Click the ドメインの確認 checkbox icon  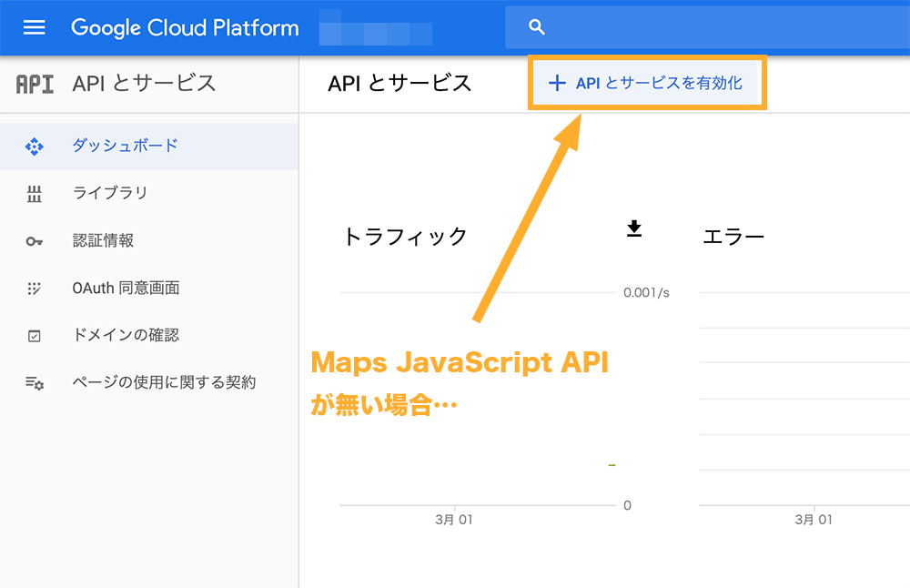click(x=35, y=336)
